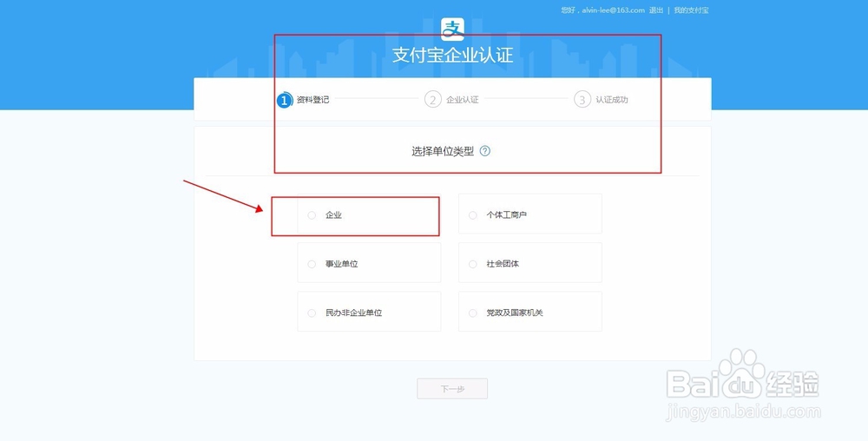Open the help question-mark icon beside 选择单位类型
This screenshot has height=441, width=868.
(x=485, y=150)
